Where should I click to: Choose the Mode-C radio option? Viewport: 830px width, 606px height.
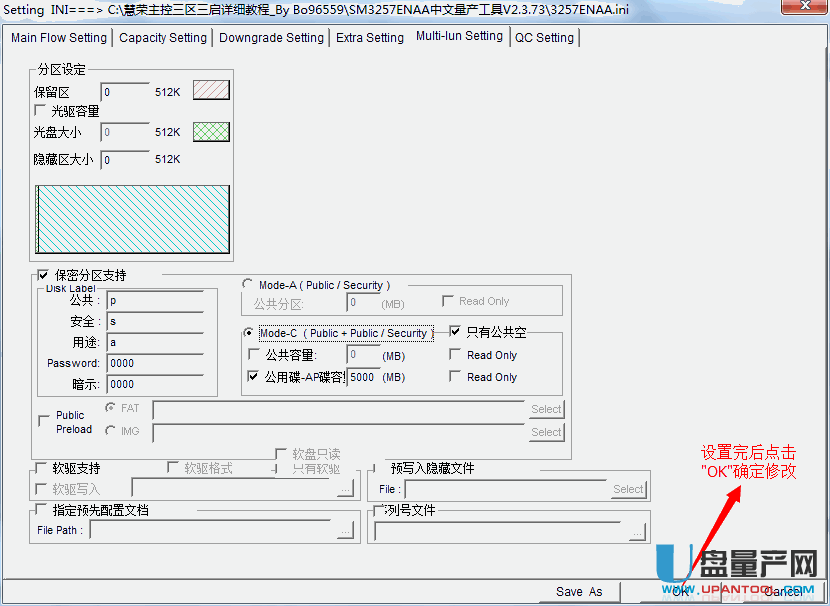250,333
